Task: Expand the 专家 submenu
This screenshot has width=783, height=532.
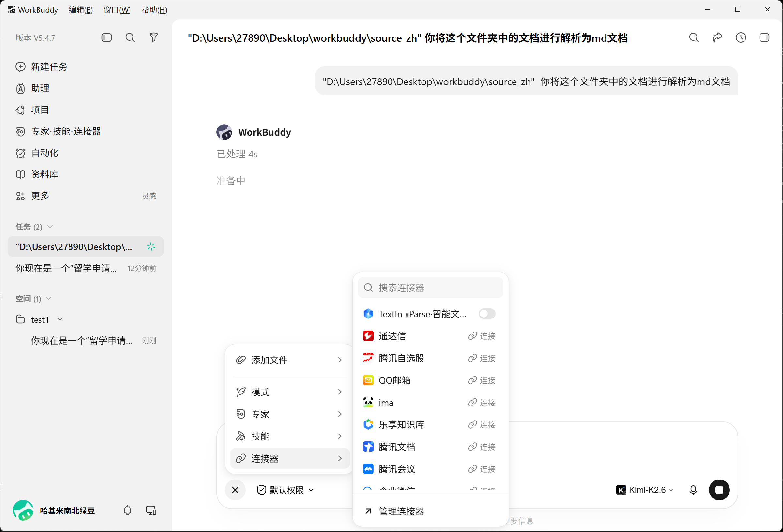Action: (x=290, y=414)
